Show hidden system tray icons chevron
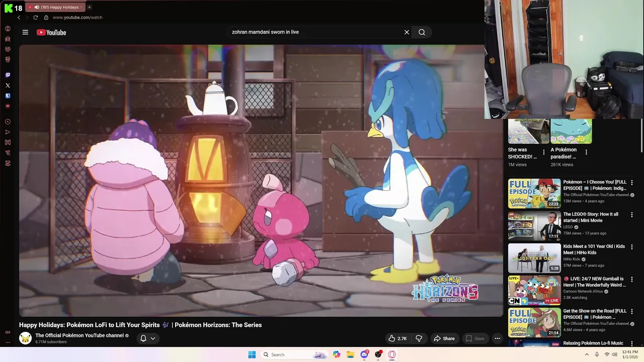The image size is (644, 362). coord(587,354)
